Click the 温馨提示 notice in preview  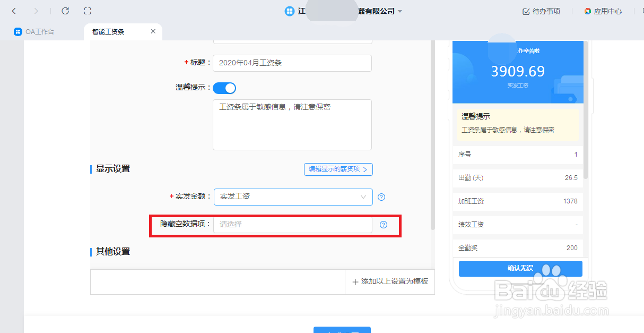[518, 125]
